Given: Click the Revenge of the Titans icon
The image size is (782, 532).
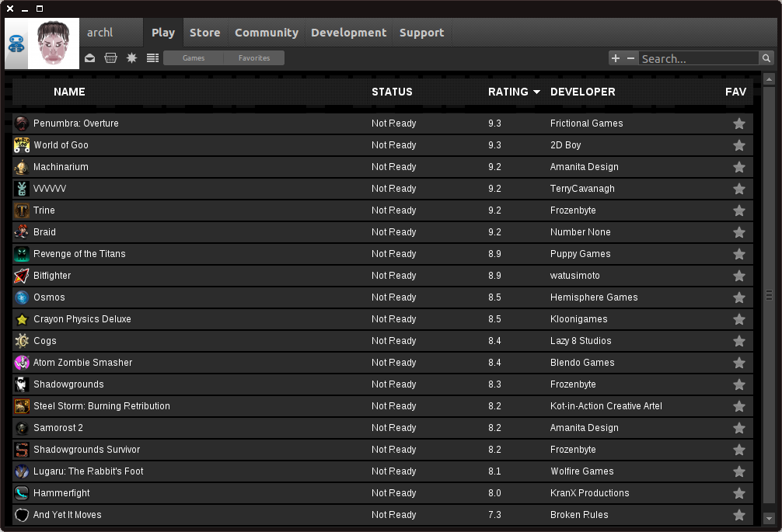Looking at the screenshot, I should click(22, 253).
